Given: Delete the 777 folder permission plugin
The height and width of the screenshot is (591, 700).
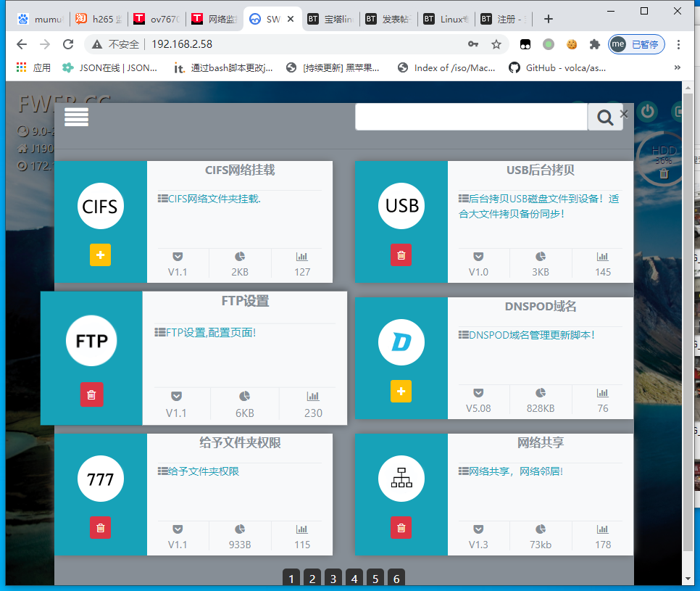Looking at the screenshot, I should [100, 527].
